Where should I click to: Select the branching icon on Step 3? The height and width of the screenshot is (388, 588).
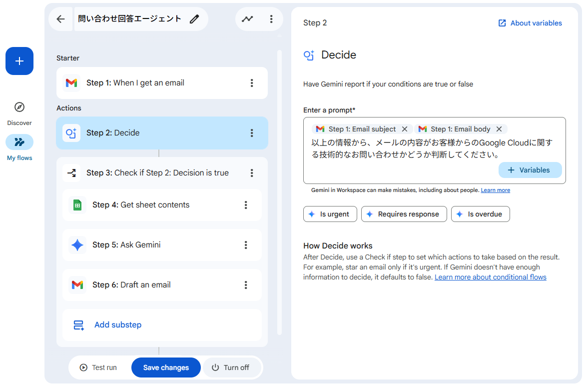pos(72,172)
